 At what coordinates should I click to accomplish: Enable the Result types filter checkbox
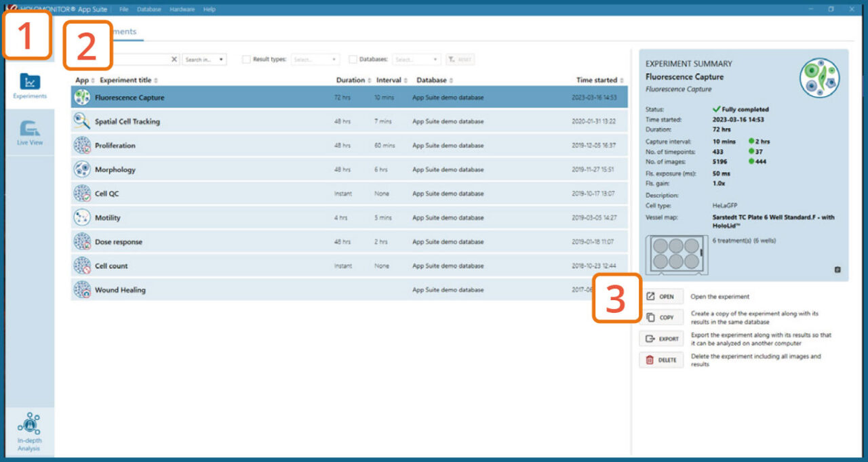click(247, 60)
